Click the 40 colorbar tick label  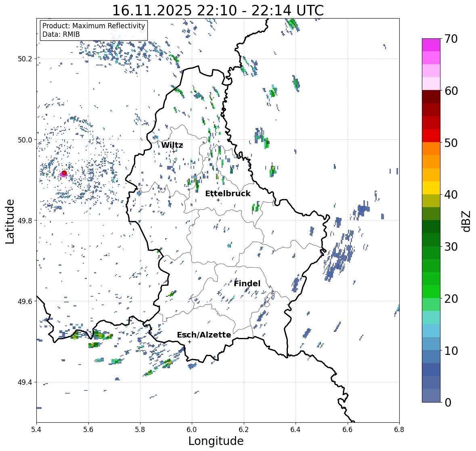click(451, 195)
